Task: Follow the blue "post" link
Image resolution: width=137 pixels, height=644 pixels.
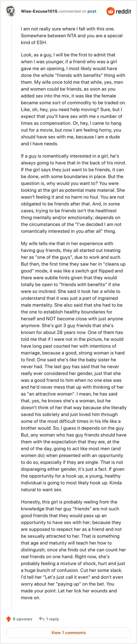Action: coord(92,11)
